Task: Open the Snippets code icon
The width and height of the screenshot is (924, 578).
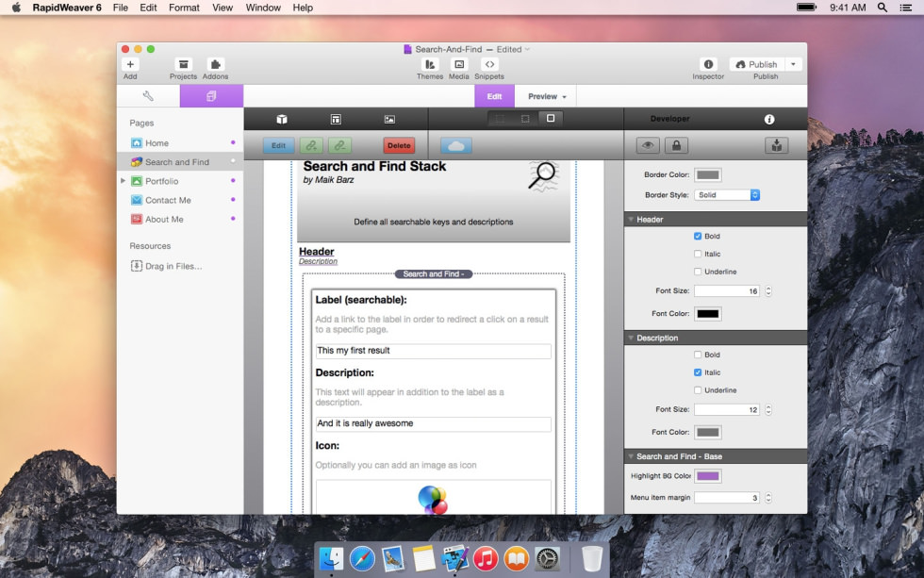Action: [489, 64]
